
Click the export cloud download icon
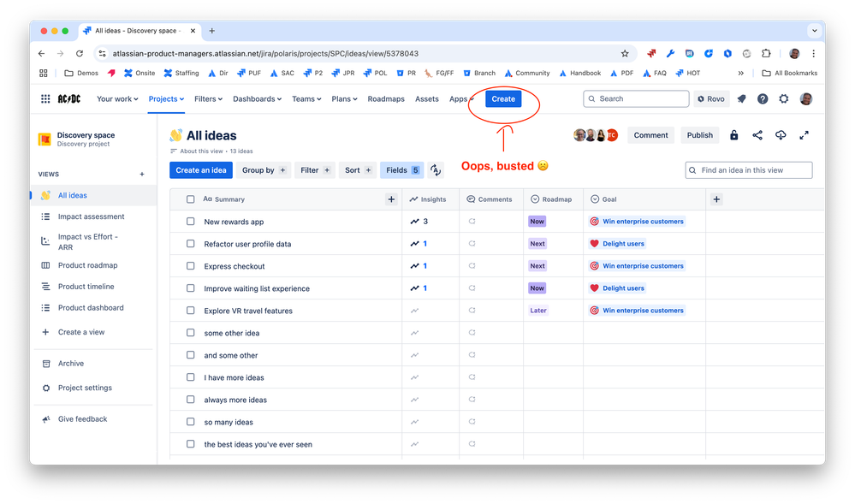pyautogui.click(x=781, y=135)
